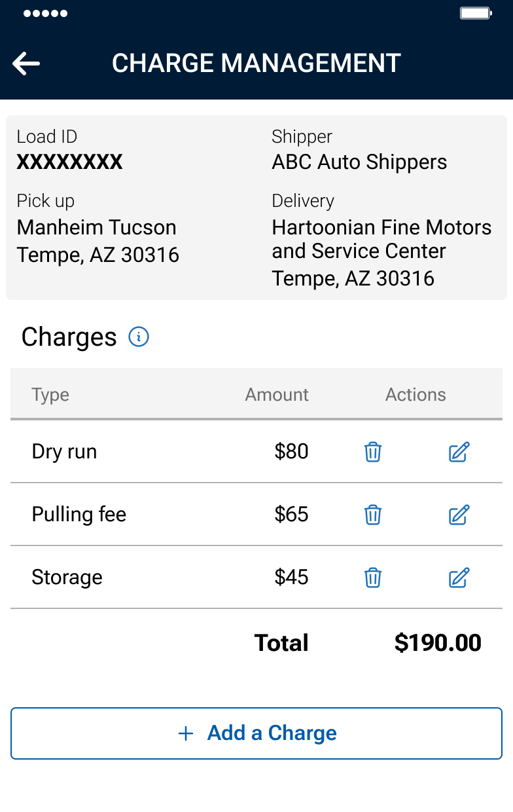Select the Dry run row label
The height and width of the screenshot is (812, 513).
[64, 452]
